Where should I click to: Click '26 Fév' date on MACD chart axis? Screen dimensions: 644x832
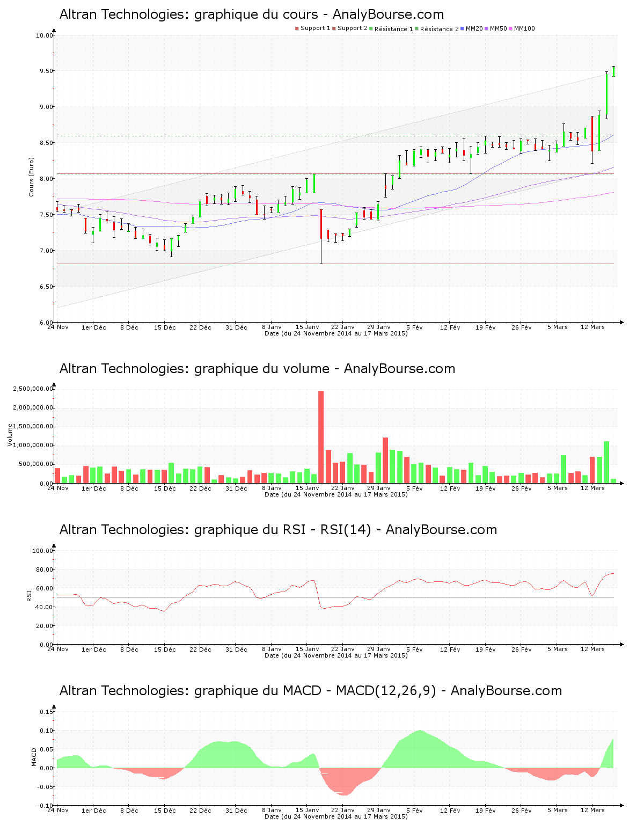point(521,811)
